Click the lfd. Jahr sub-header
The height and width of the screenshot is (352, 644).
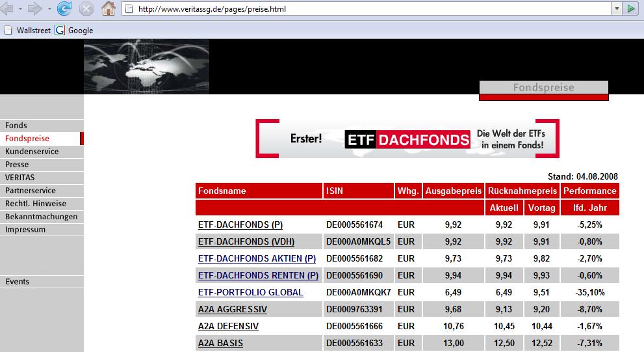590,208
